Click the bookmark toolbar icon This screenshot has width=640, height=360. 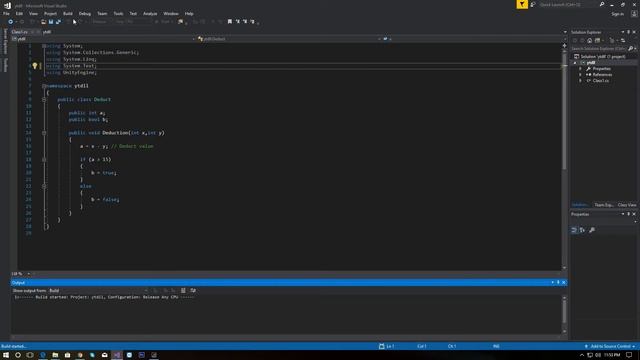[x=230, y=22]
